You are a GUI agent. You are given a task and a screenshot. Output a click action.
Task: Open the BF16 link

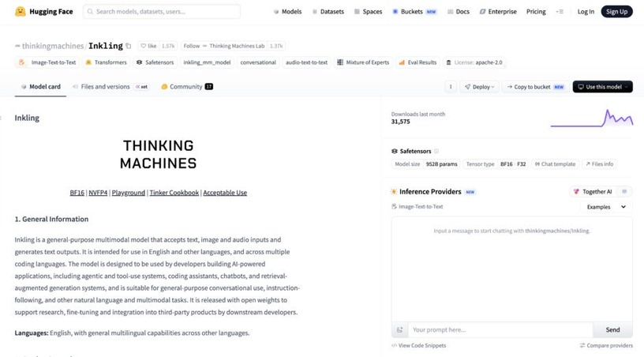(x=77, y=193)
